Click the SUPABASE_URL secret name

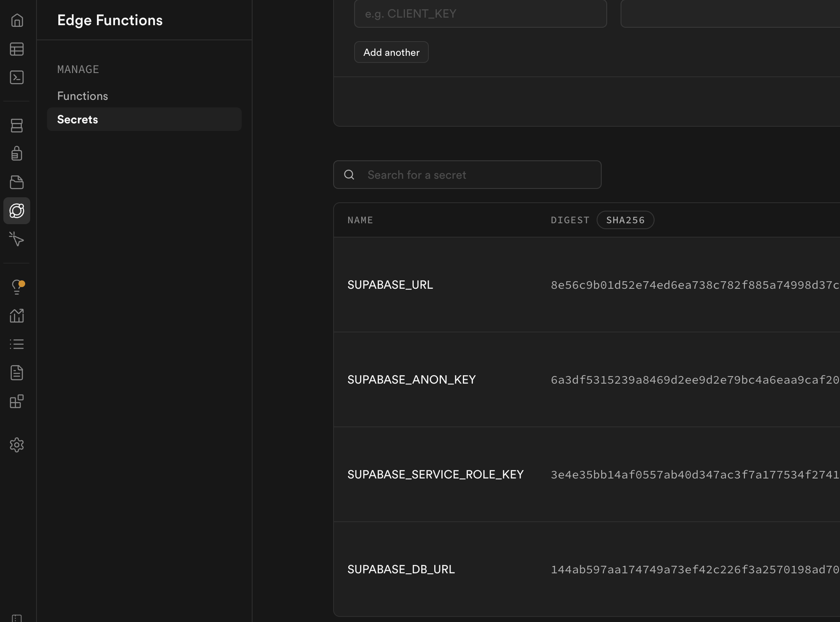390,285
